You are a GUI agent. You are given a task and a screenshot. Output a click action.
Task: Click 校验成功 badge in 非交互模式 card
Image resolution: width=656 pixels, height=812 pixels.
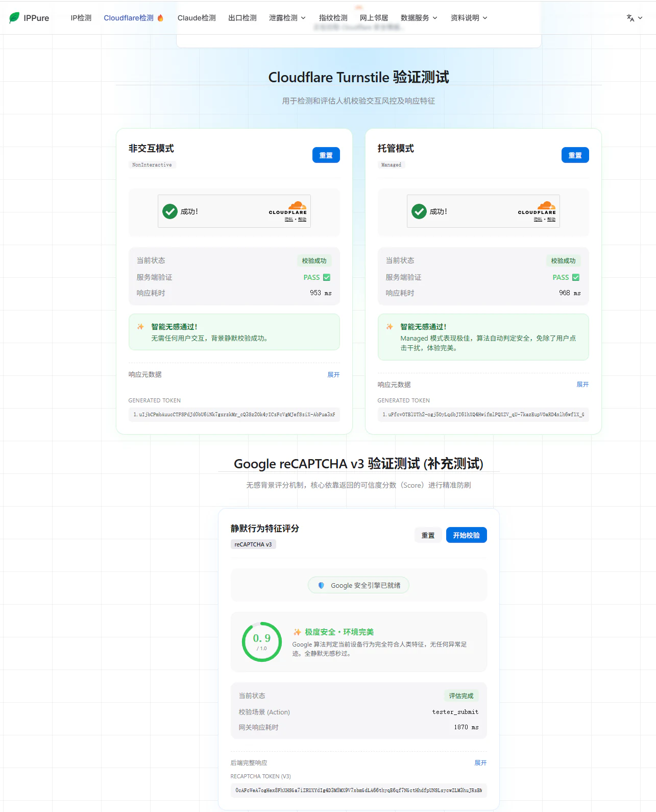point(314,261)
